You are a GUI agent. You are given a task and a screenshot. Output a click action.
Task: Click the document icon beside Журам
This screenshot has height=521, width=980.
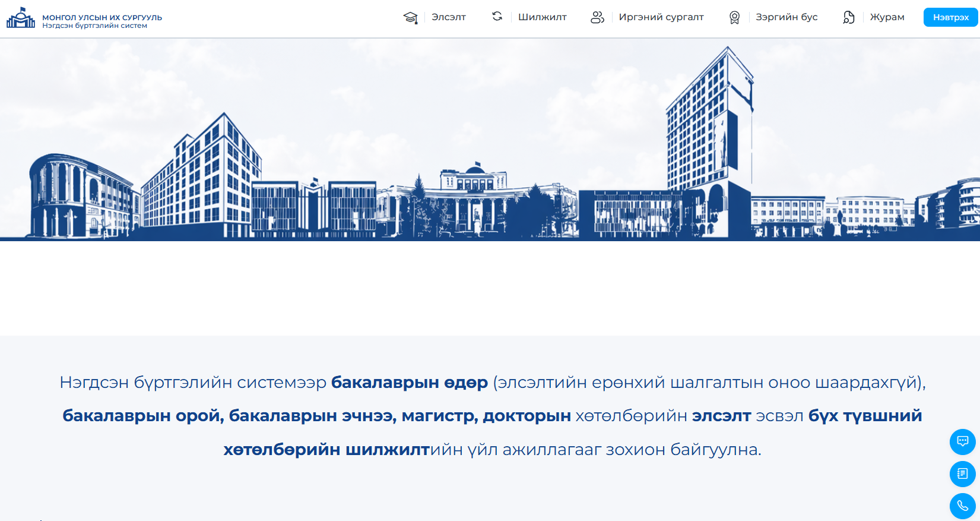pyautogui.click(x=849, y=18)
